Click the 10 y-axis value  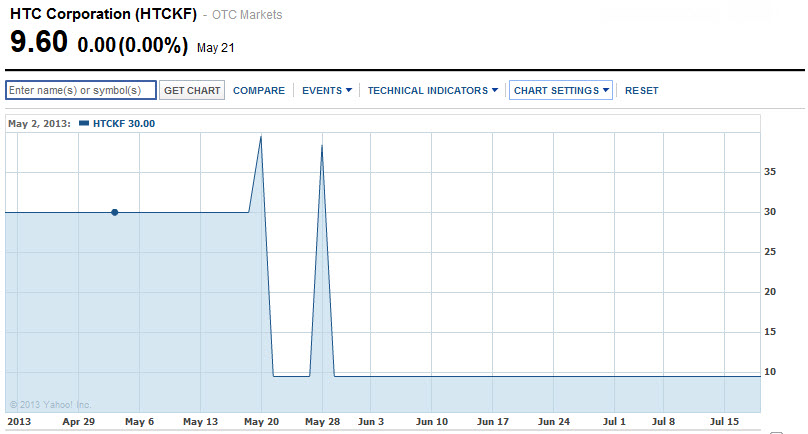point(770,372)
